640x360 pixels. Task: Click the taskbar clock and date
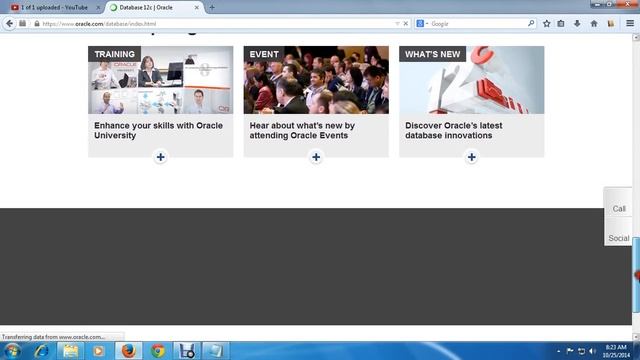pyautogui.click(x=616, y=351)
